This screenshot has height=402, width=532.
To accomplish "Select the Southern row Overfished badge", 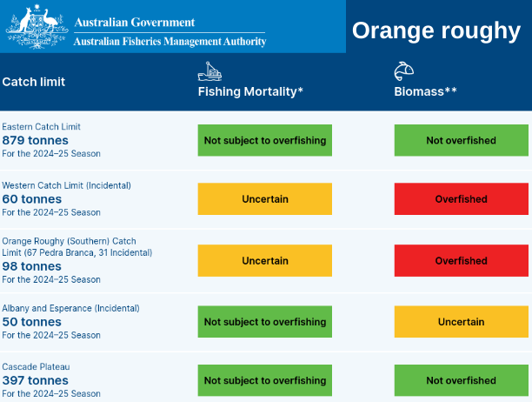I will pyautogui.click(x=461, y=260).
